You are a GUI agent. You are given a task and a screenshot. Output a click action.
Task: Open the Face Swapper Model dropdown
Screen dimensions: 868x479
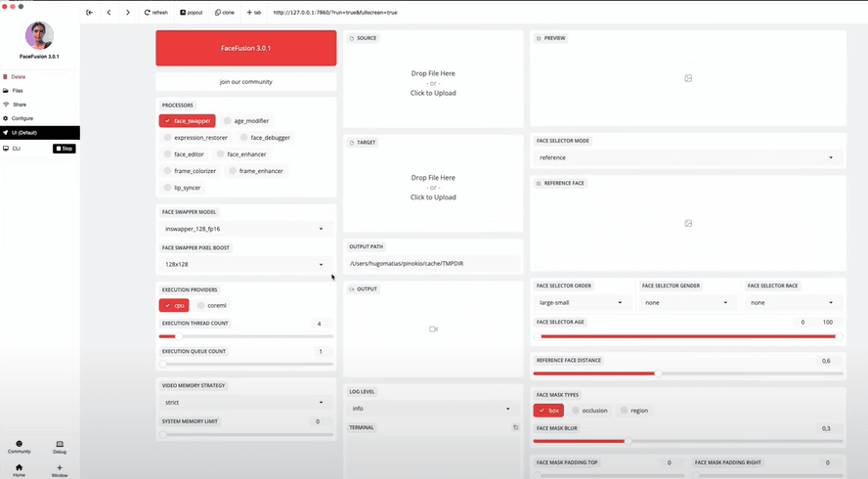pyautogui.click(x=244, y=229)
